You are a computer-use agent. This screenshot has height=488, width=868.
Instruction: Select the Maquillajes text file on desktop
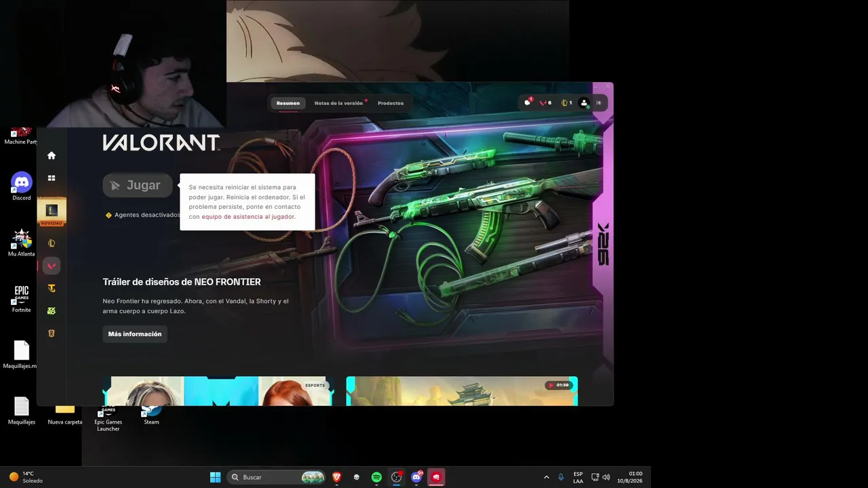22,411
